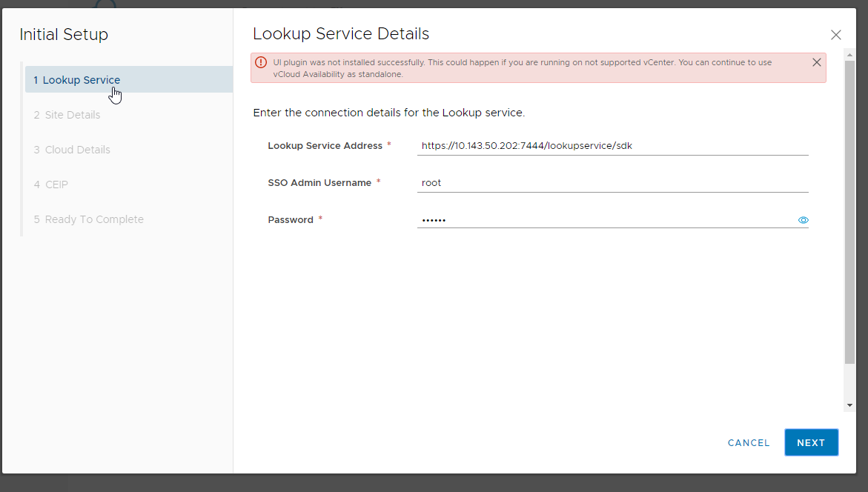
Task: Click the red error exclamation icon
Action: pos(261,62)
